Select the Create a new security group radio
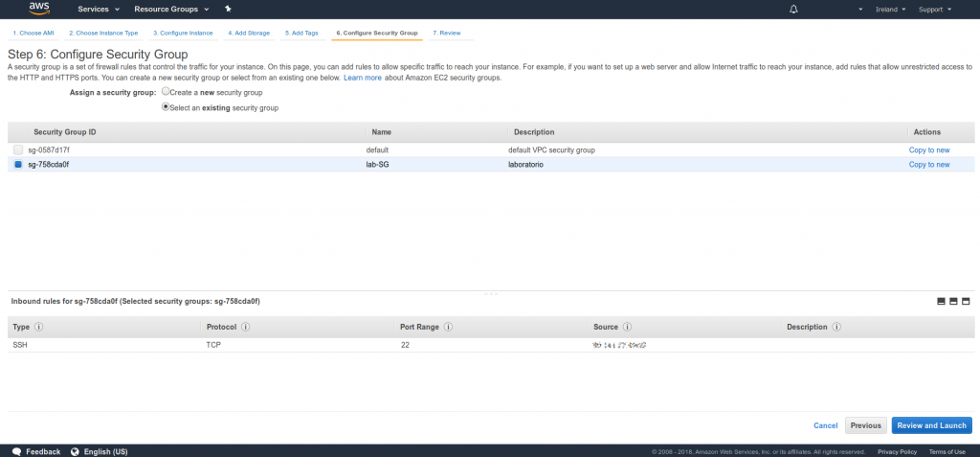 pyautogui.click(x=166, y=92)
